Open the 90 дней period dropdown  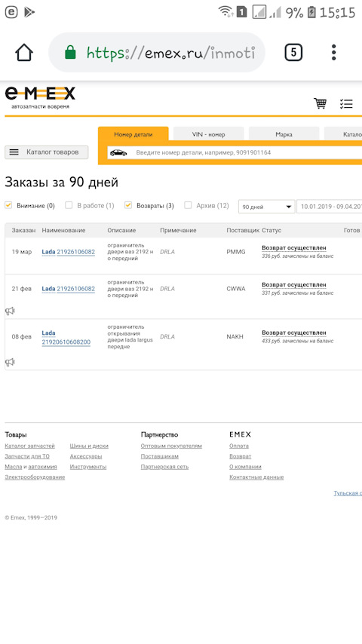pos(267,207)
